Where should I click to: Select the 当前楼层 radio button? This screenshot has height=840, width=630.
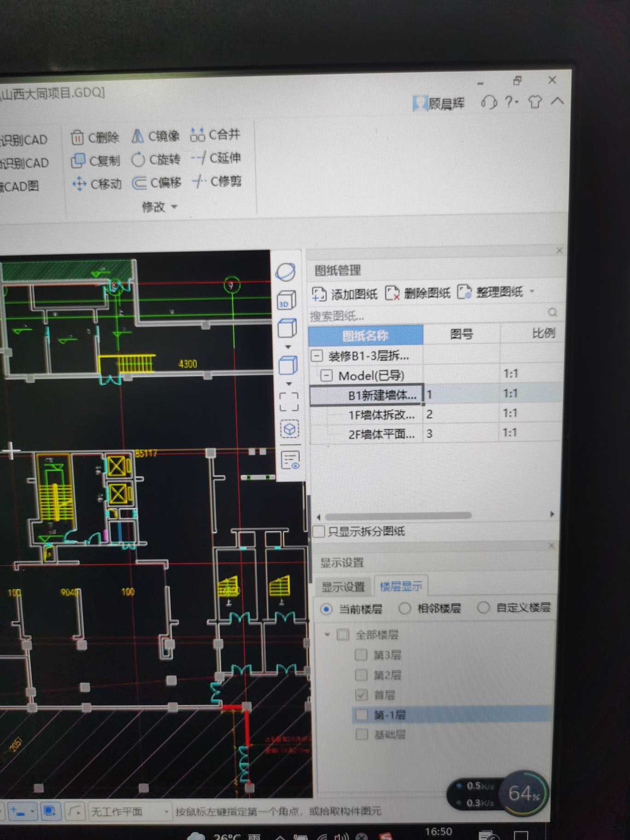tap(326, 609)
